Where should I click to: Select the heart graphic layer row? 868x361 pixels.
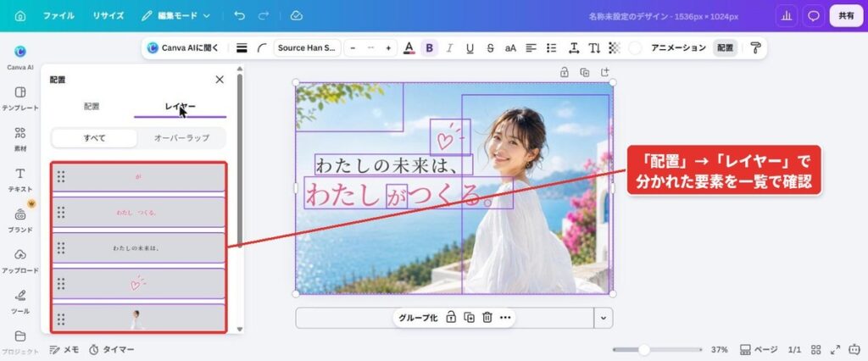pyautogui.click(x=138, y=284)
